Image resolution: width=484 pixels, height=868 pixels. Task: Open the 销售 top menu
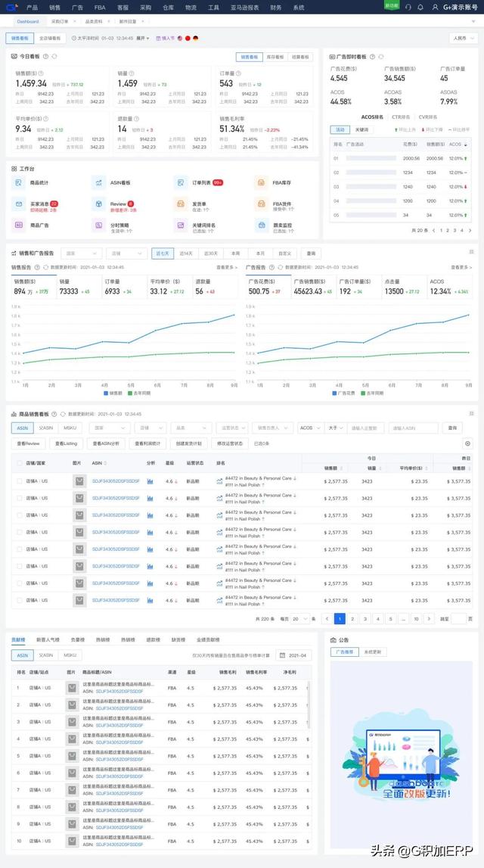click(x=54, y=8)
